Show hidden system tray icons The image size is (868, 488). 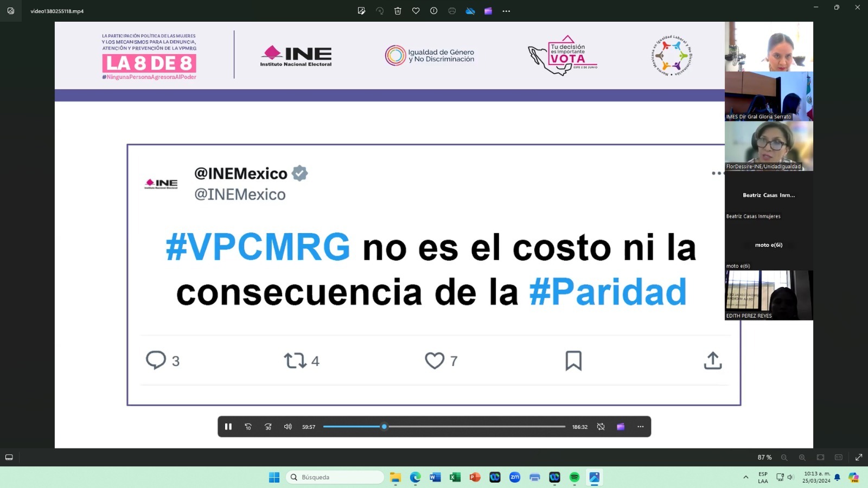(x=746, y=477)
